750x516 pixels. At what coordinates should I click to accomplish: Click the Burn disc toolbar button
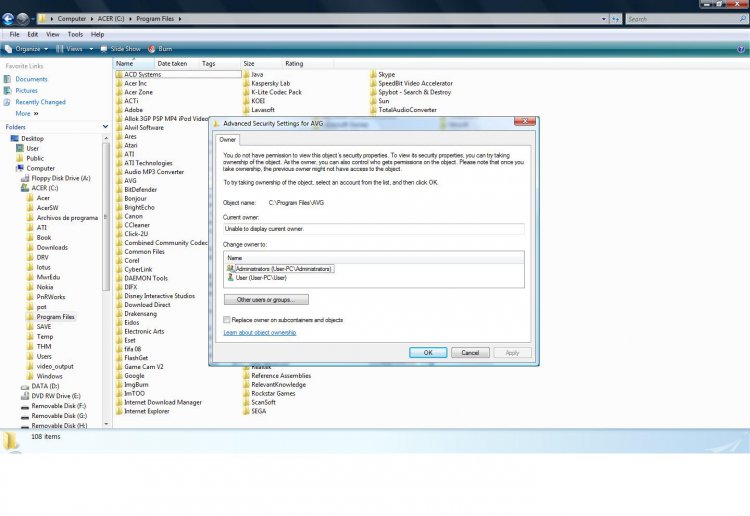(161, 49)
